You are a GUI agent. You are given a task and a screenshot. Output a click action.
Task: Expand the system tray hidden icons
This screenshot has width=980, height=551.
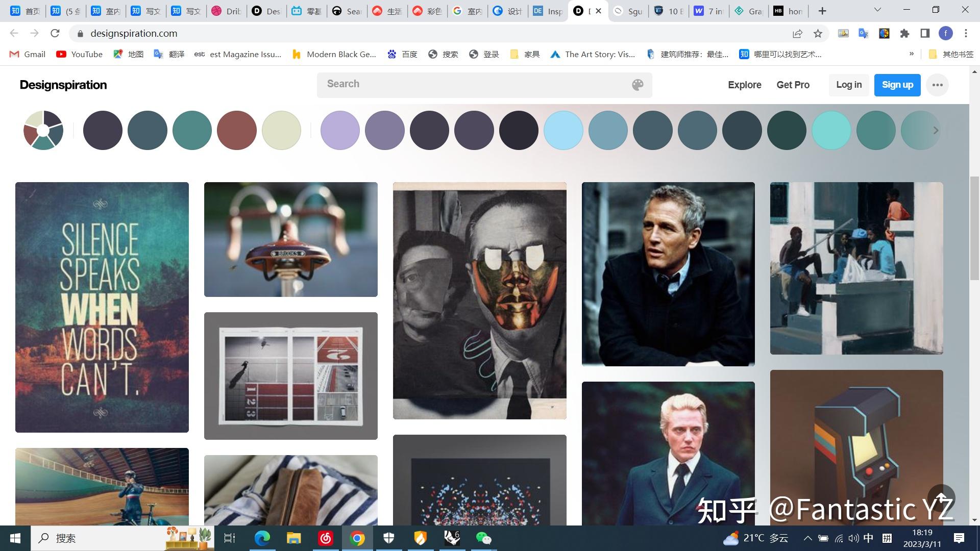pyautogui.click(x=807, y=538)
